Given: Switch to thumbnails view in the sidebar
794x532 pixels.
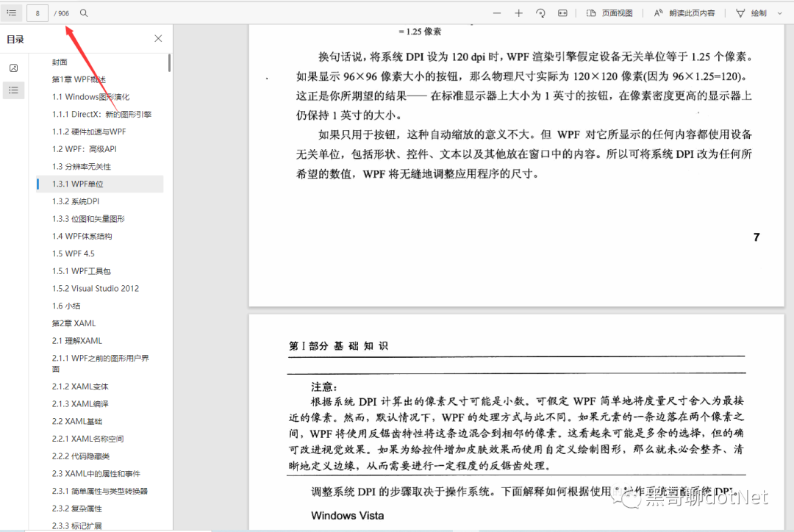Looking at the screenshot, I should [15, 67].
